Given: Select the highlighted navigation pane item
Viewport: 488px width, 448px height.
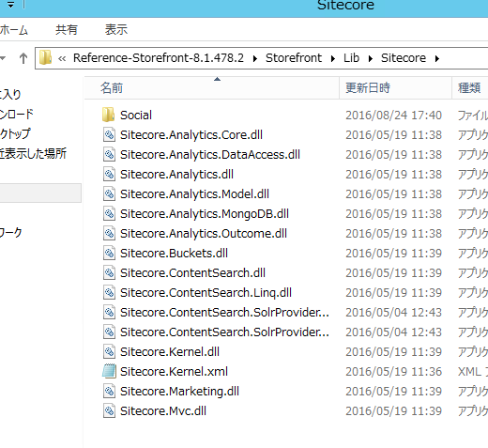Looking at the screenshot, I should 40,193.
